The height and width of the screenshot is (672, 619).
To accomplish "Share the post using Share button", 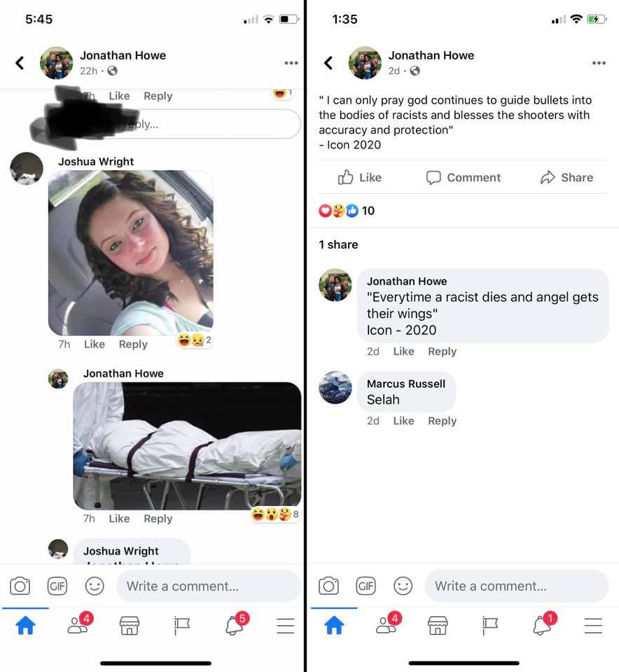I will pos(566,177).
